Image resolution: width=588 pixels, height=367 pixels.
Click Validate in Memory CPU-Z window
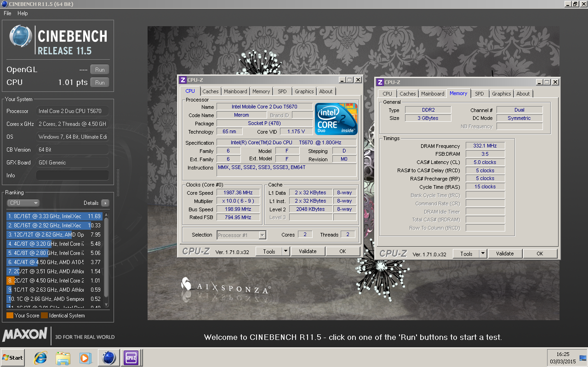[505, 254]
